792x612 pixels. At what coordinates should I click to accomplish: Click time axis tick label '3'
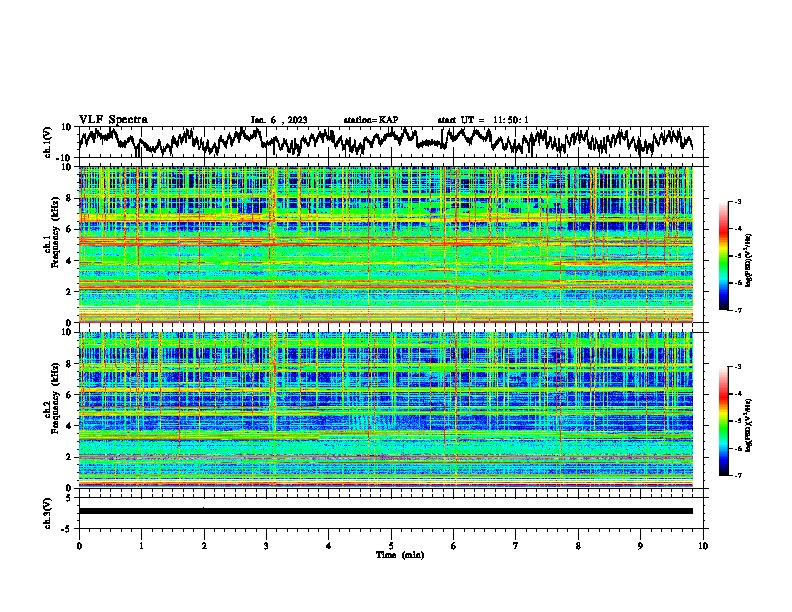[x=266, y=546]
